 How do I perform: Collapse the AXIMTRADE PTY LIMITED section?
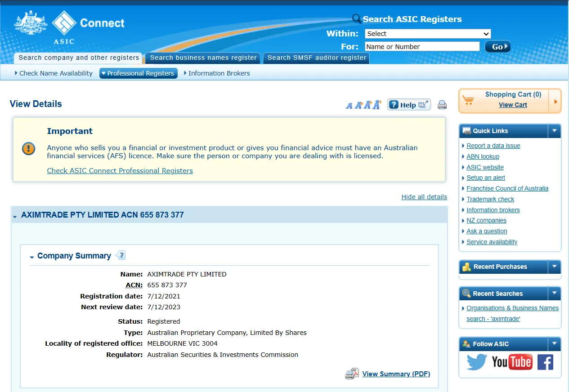point(15,216)
